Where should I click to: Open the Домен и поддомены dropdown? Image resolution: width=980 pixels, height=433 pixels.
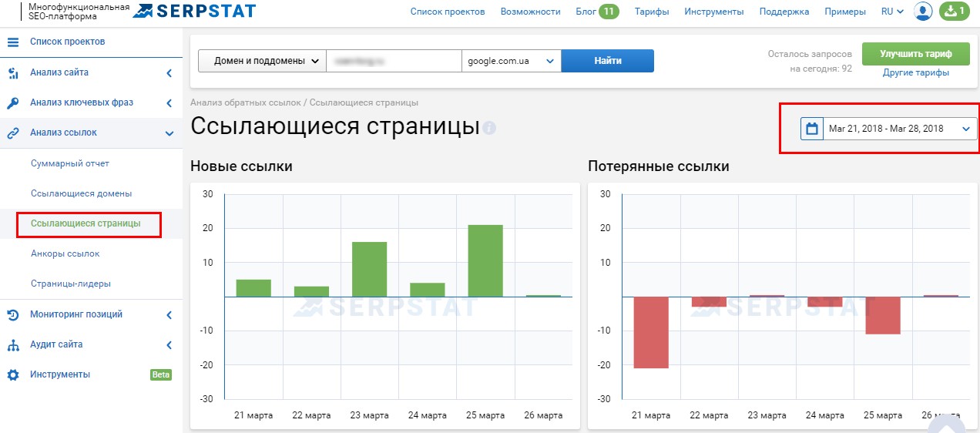point(262,61)
